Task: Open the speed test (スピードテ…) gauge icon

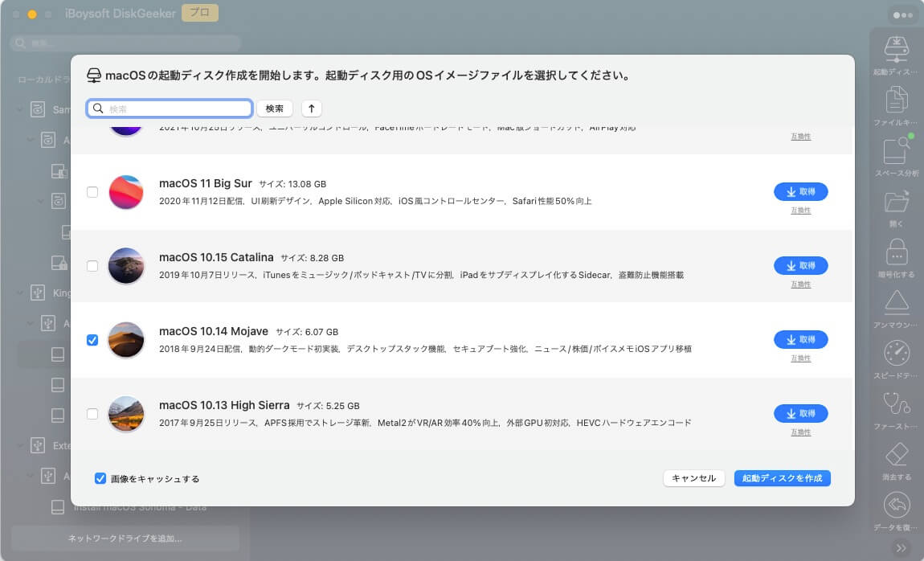Action: (896, 353)
